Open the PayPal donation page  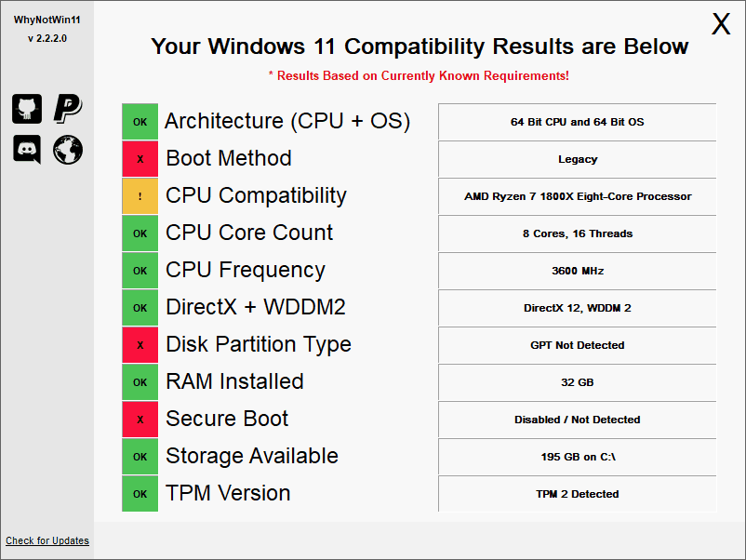(67, 109)
